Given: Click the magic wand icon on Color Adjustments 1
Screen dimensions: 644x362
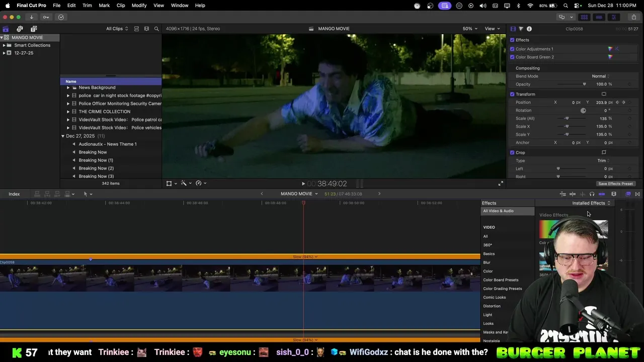Looking at the screenshot, I should (617, 49).
